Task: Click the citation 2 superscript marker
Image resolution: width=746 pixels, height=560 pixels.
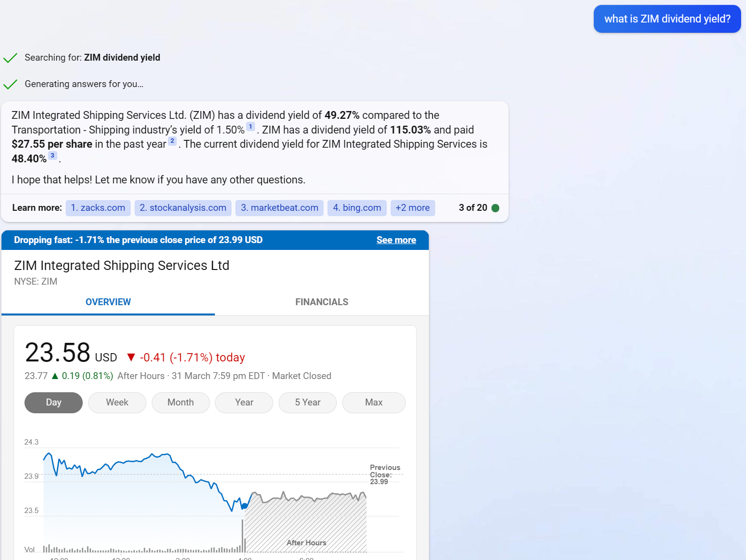Action: pos(172,141)
